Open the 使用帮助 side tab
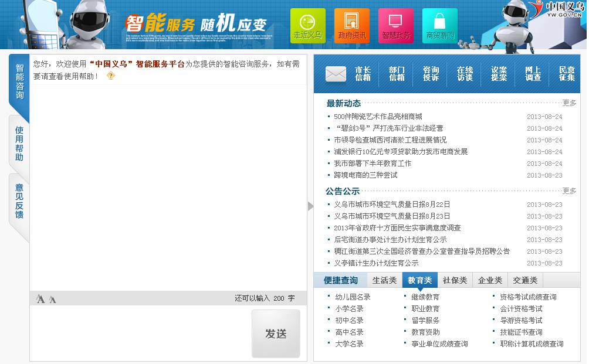The image size is (589, 364). point(19,144)
